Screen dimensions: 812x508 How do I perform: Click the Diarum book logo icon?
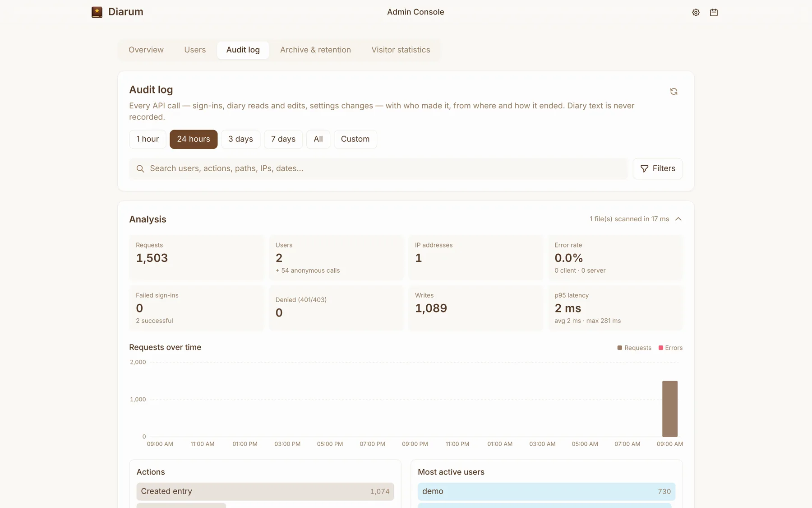click(x=97, y=12)
